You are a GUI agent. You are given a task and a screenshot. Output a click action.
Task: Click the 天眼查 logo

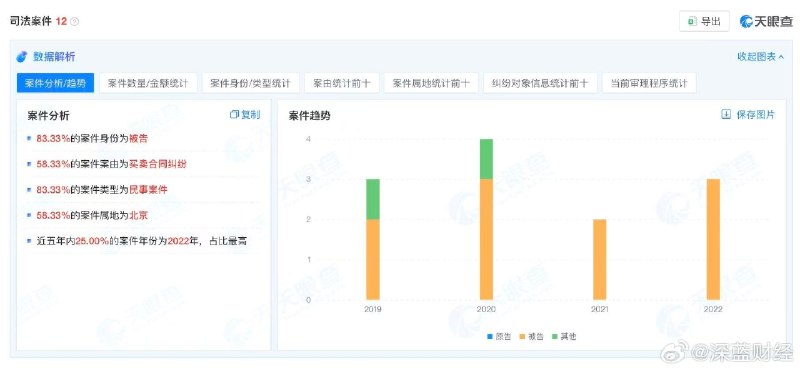767,21
